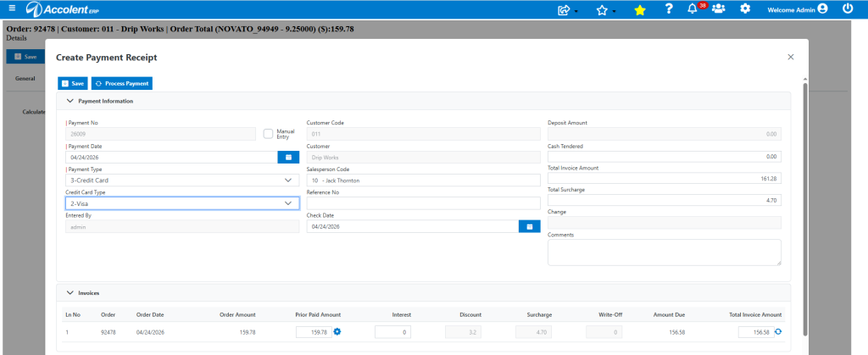Click the background Save button behind dialog

(25, 57)
